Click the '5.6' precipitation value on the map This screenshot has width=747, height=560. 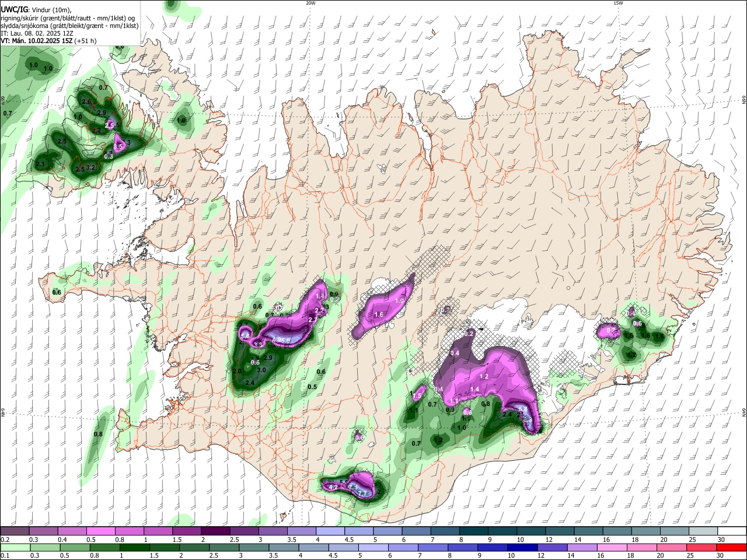(245, 337)
